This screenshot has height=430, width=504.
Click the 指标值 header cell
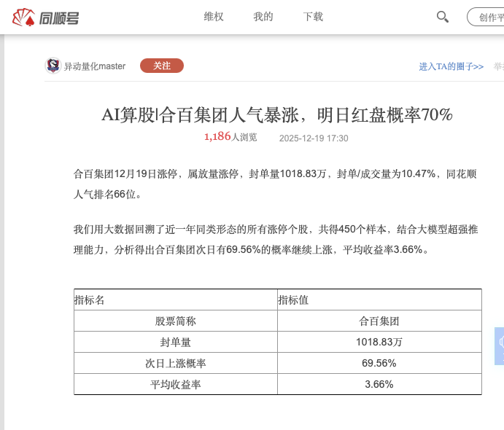[x=379, y=300]
